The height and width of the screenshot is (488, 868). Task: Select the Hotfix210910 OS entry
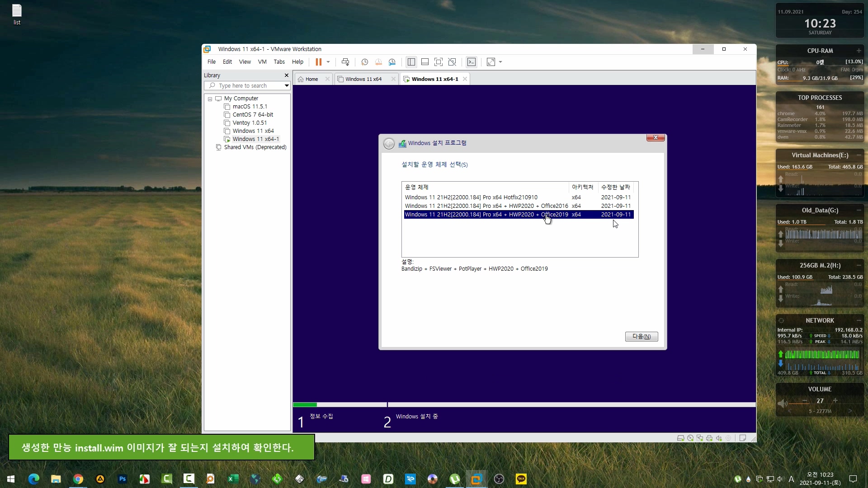pyautogui.click(x=471, y=197)
